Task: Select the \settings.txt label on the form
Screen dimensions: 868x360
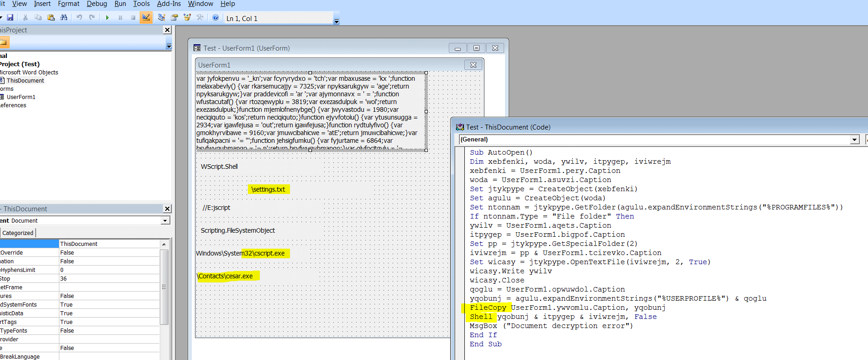Action: click(x=269, y=189)
